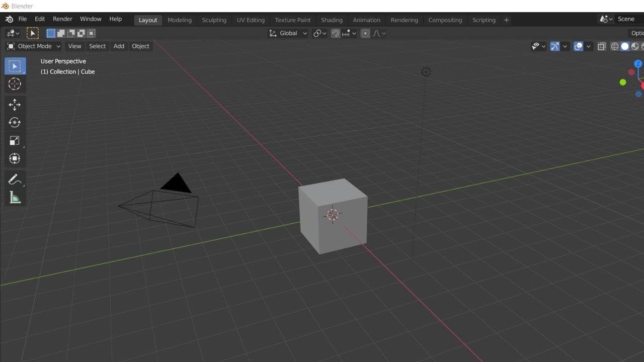Set selection mode to subtract
The image size is (644, 362).
71,33
